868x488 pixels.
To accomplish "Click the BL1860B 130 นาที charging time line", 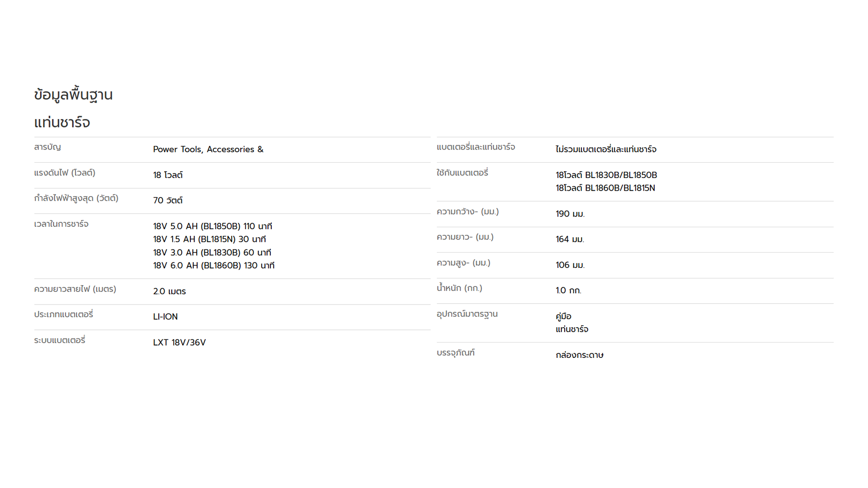I will coord(213,266).
